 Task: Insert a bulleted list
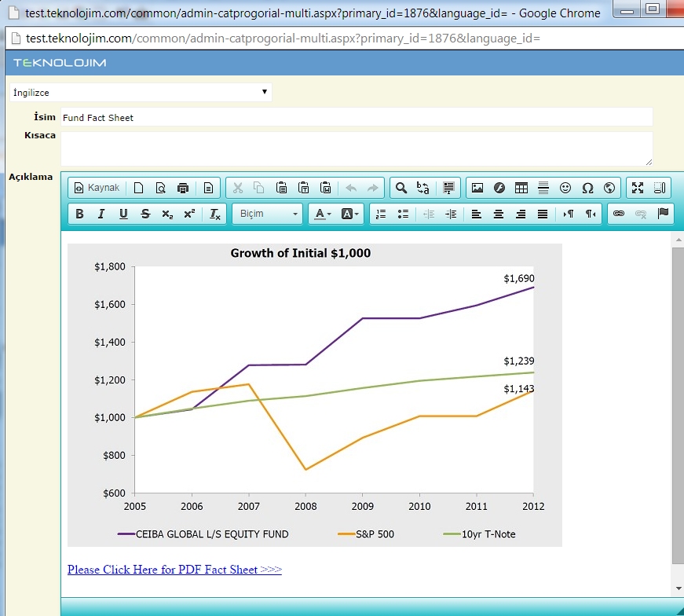[x=403, y=214]
